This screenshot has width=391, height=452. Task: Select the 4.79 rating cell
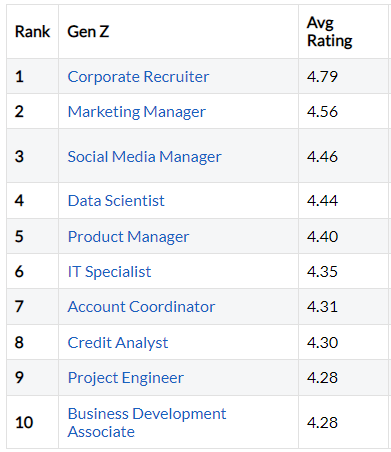pos(345,77)
